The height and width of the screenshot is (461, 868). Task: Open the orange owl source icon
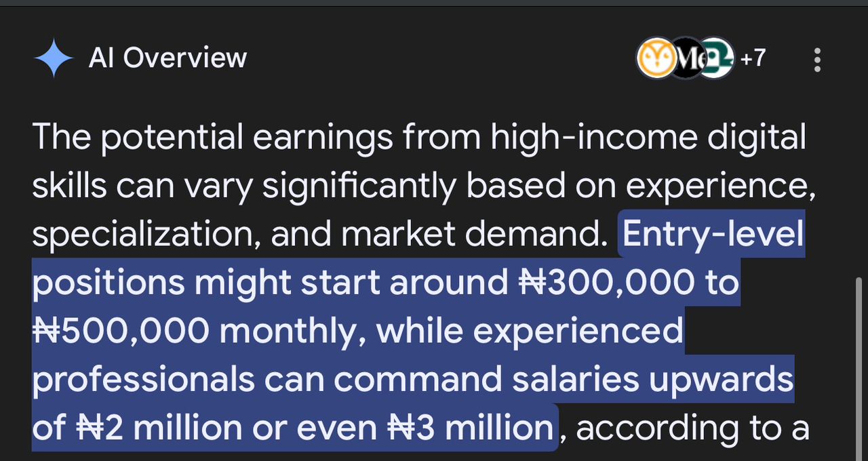point(656,58)
